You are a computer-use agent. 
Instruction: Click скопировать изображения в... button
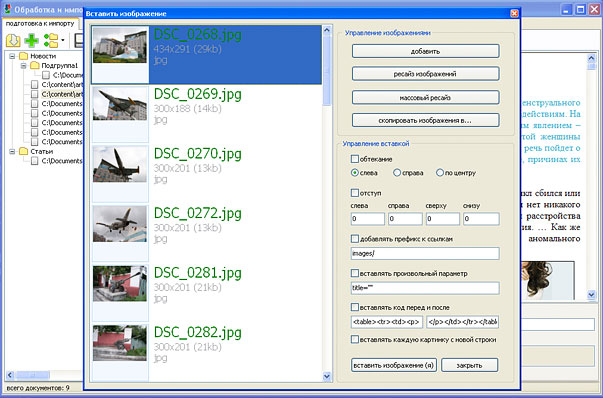coord(426,120)
